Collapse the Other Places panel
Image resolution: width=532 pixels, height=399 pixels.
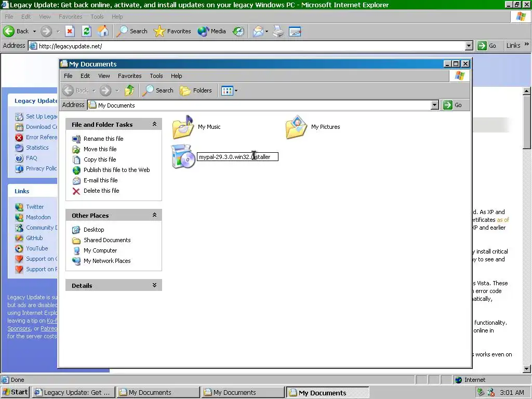click(x=154, y=215)
